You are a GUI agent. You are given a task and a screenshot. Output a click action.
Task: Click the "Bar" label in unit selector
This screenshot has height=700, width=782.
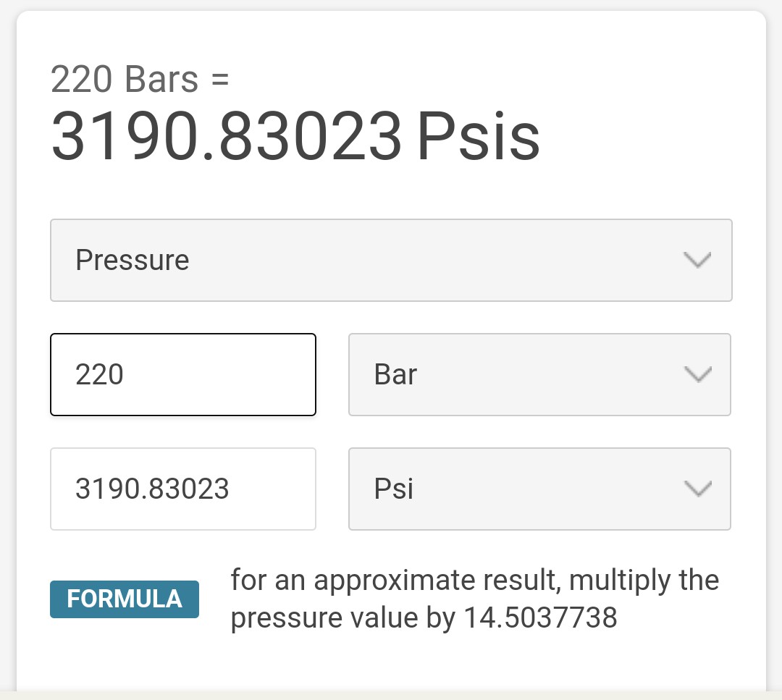395,374
